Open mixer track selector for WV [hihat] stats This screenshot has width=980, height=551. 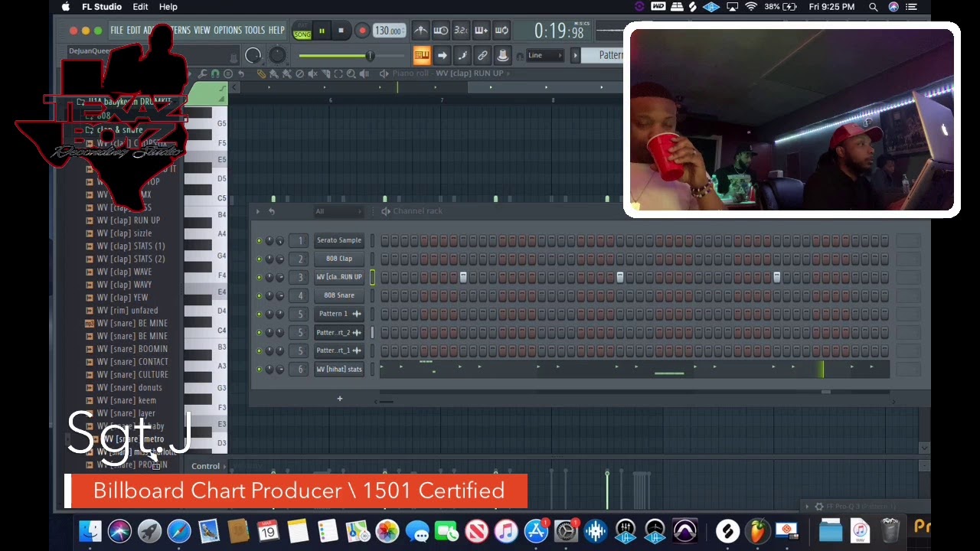point(299,369)
